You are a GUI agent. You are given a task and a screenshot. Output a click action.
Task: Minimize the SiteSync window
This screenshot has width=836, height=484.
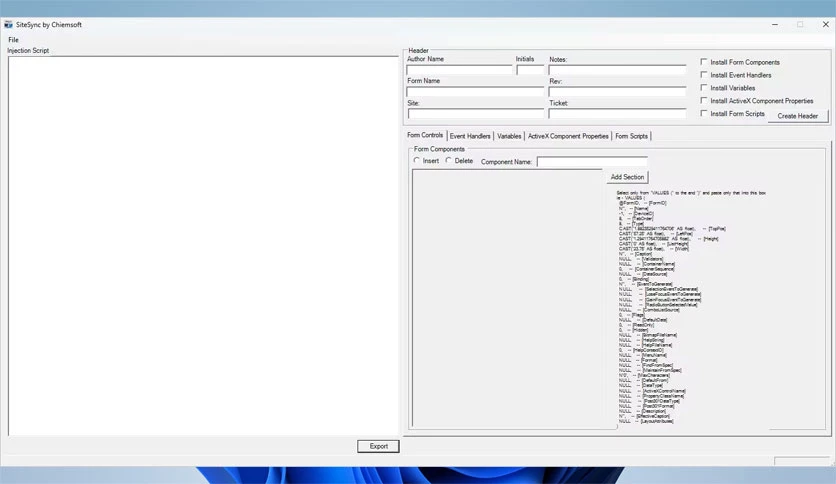point(775,25)
